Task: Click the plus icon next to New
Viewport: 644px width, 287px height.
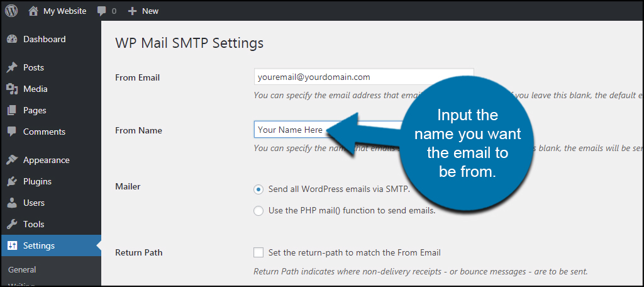Action: (x=132, y=11)
